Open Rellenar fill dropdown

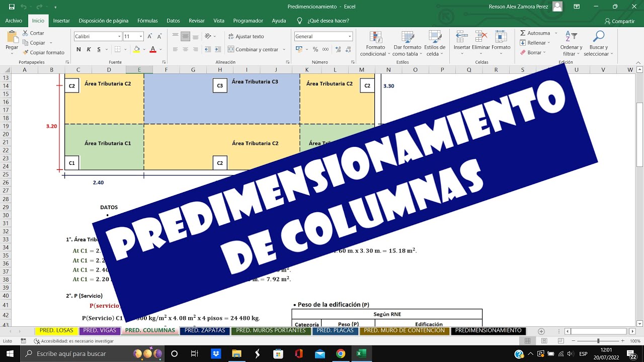click(535, 43)
